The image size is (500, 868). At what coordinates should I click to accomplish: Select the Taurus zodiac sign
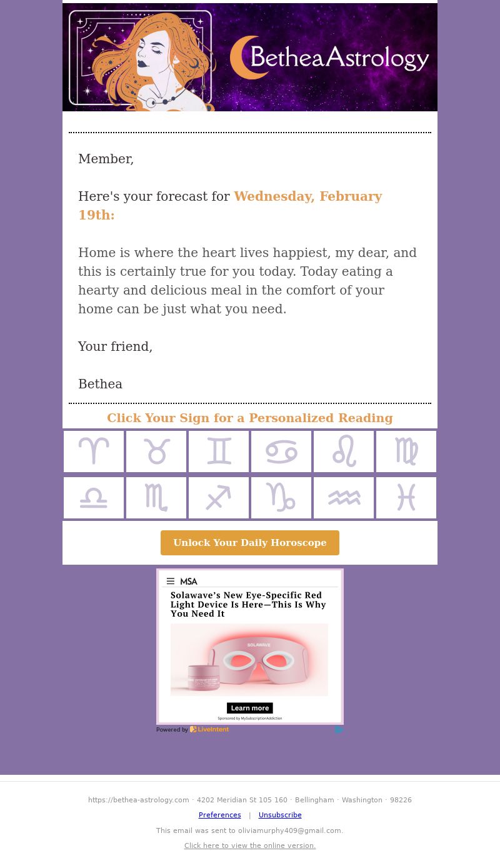156,452
